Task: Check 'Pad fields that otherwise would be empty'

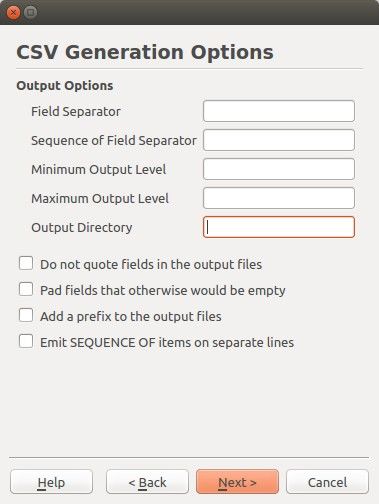Action: 26,289
